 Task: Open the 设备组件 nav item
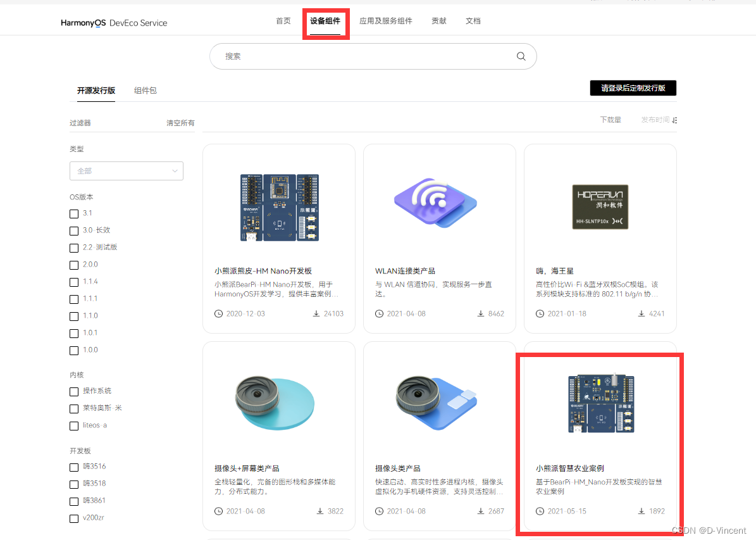point(325,21)
